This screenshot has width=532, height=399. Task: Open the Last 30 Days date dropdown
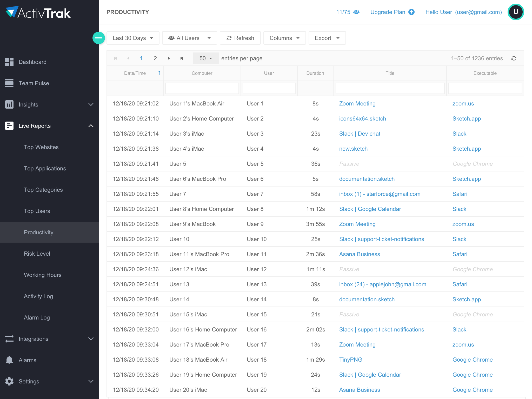133,38
